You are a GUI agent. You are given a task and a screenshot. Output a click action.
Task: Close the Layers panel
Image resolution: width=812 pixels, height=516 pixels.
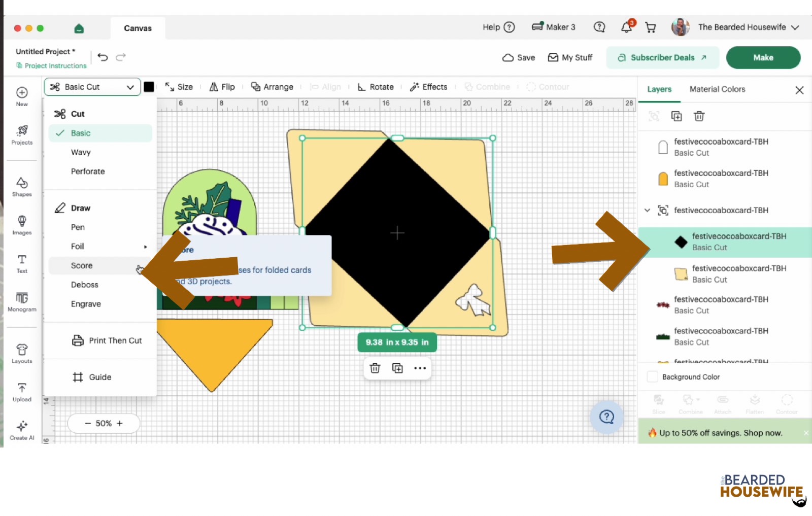point(799,90)
